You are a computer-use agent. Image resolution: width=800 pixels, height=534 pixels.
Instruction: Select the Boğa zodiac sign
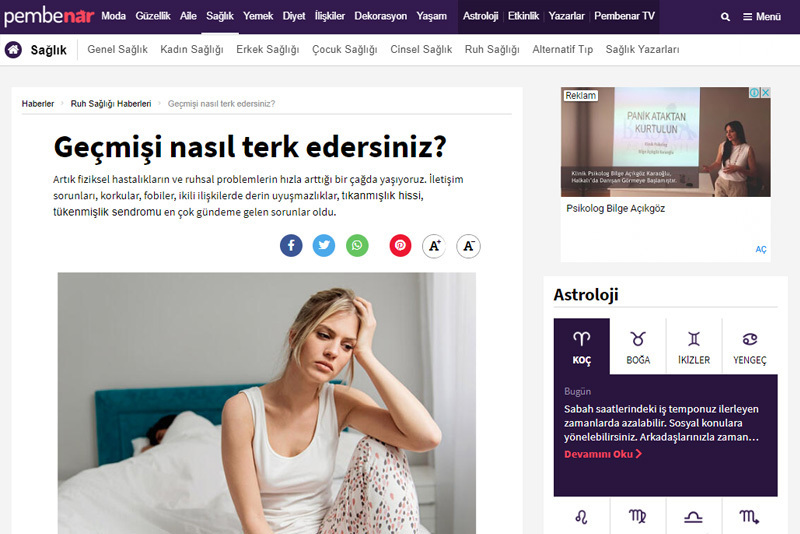click(x=638, y=347)
